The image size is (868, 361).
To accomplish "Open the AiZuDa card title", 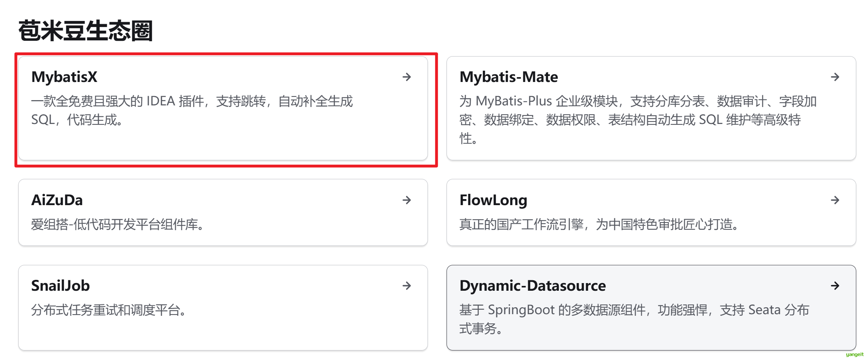I will click(57, 200).
